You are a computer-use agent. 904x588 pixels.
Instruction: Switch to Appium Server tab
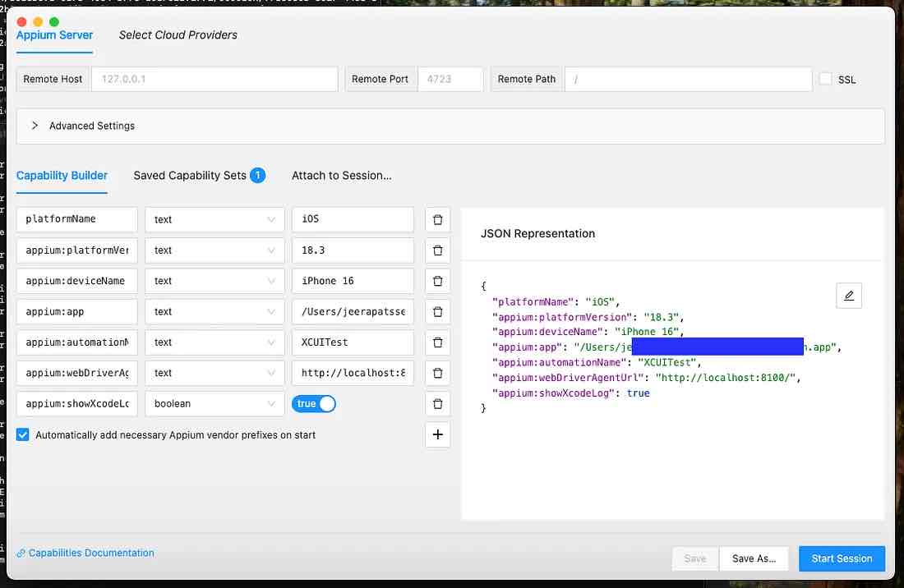click(x=55, y=35)
